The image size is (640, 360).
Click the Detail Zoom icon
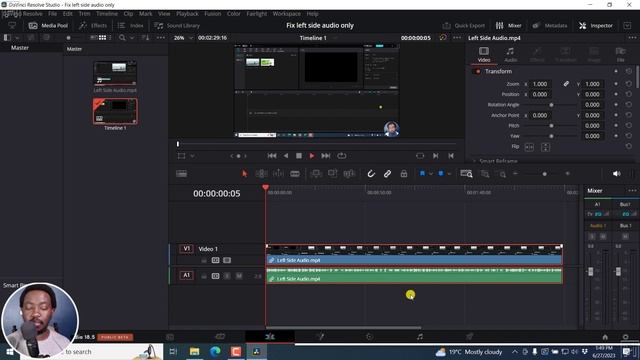[485, 174]
